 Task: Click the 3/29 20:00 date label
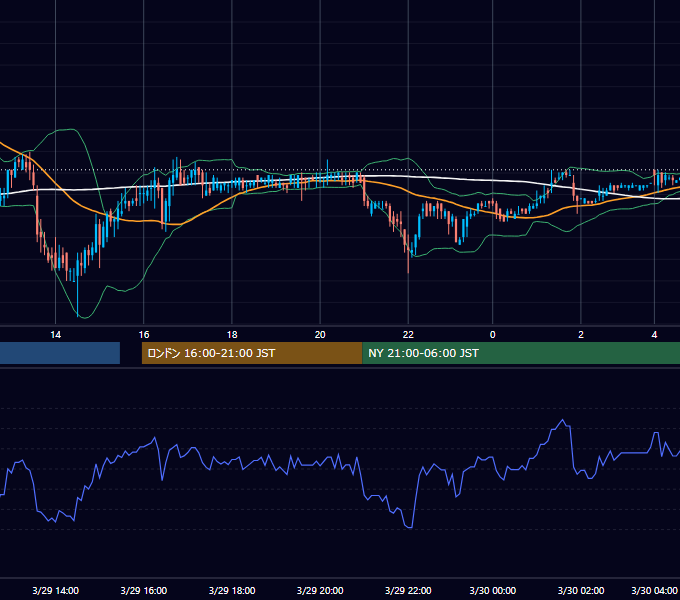click(x=320, y=590)
